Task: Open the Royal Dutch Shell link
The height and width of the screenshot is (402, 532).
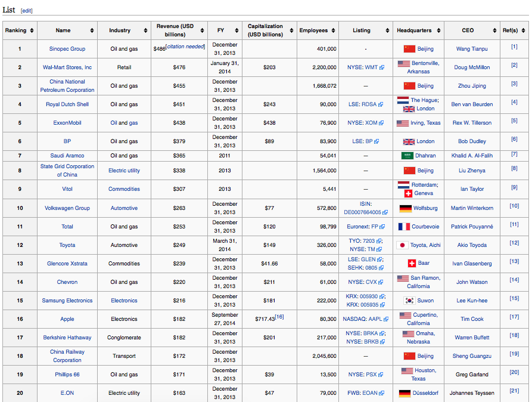Action: [x=67, y=104]
